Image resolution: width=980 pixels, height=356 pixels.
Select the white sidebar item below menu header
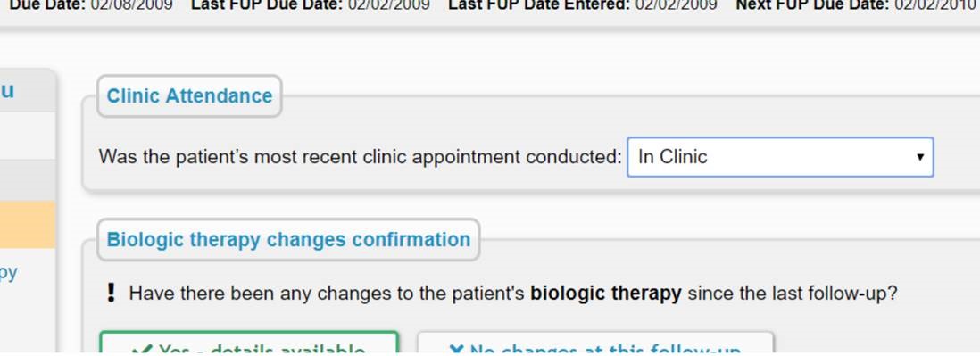pos(27,136)
